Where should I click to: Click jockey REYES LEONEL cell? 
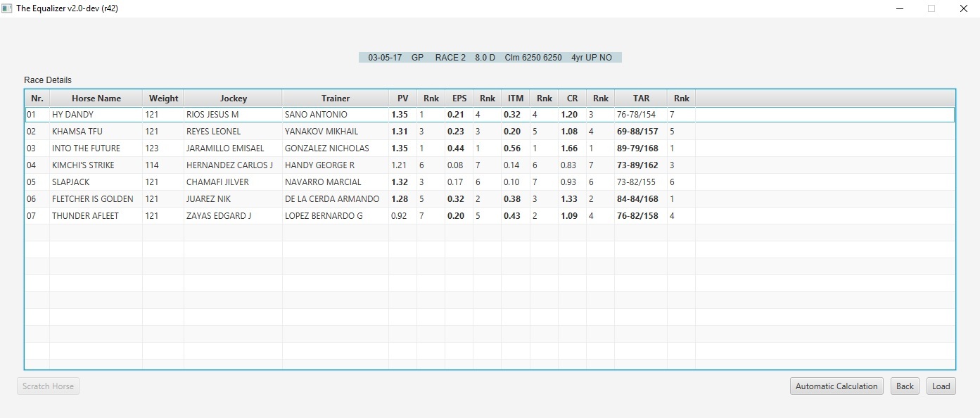tap(233, 131)
